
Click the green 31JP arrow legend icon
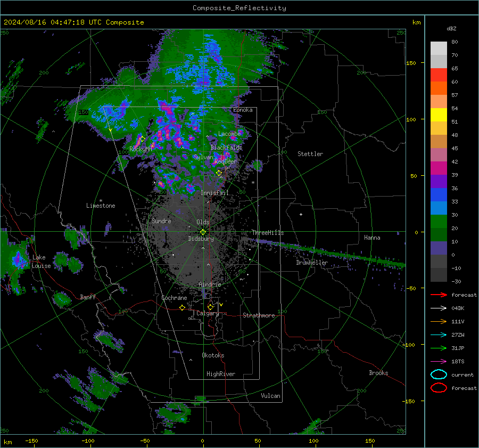(439, 348)
